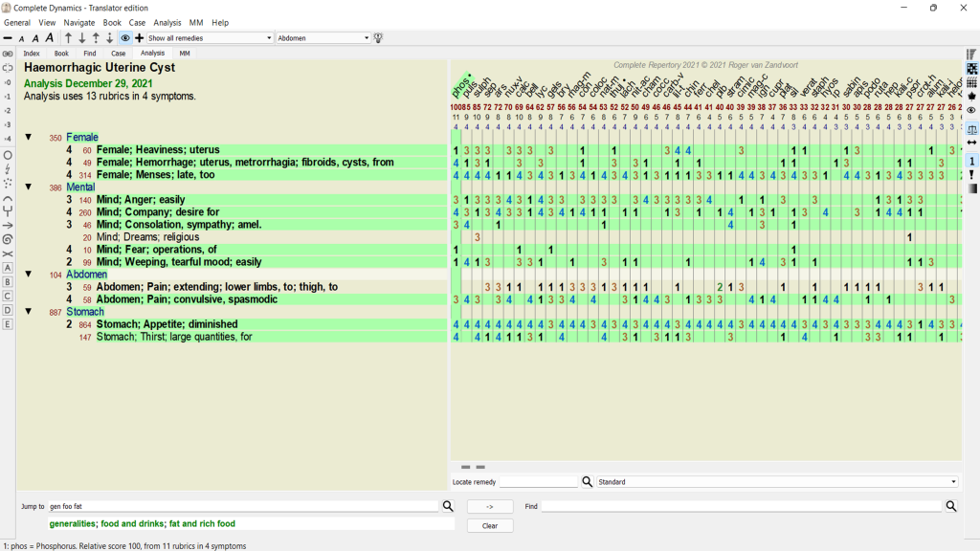Click the fork symbol icon in sidebar
The height and width of the screenshot is (551, 980).
click(x=8, y=211)
